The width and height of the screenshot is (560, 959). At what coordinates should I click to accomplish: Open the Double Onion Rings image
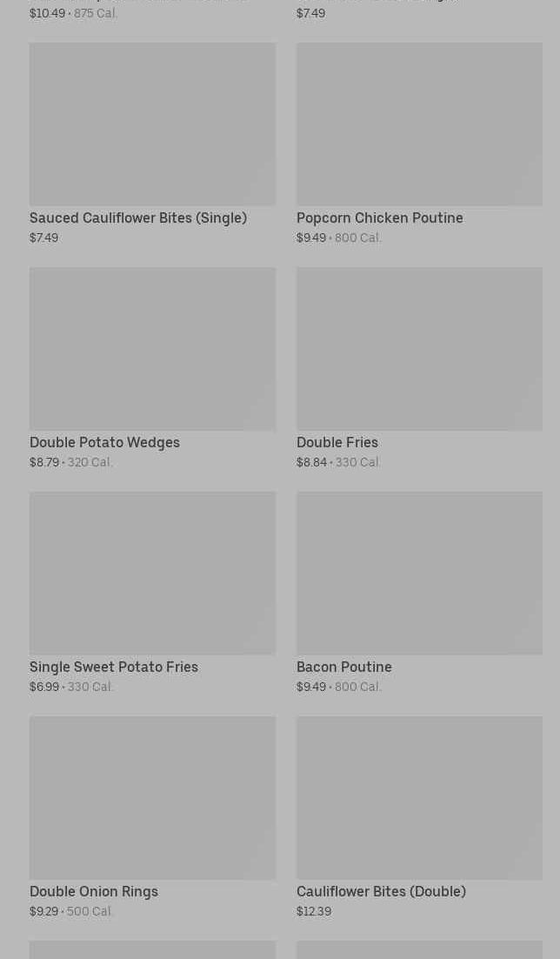[152, 798]
